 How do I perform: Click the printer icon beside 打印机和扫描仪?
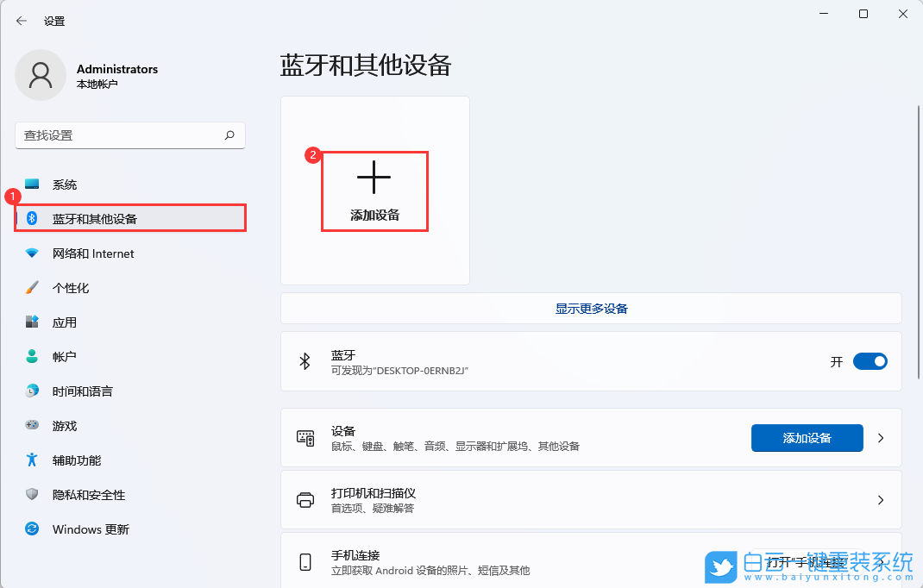pyautogui.click(x=305, y=499)
